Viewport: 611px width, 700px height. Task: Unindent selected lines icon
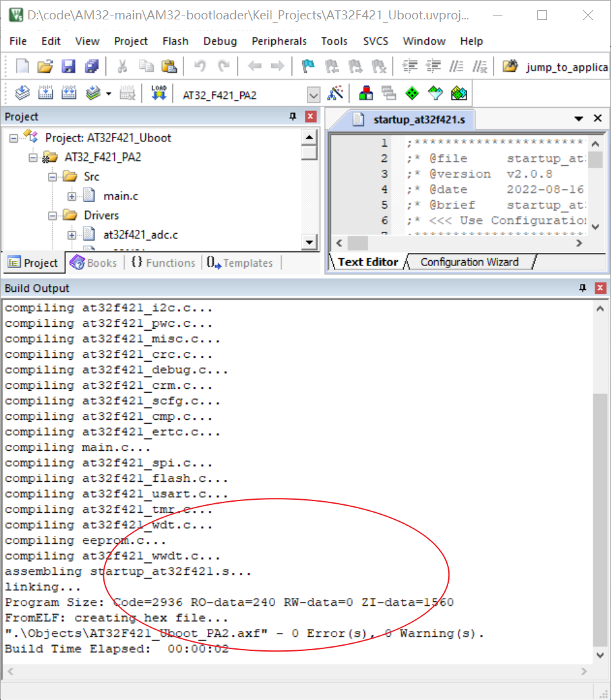[433, 67]
